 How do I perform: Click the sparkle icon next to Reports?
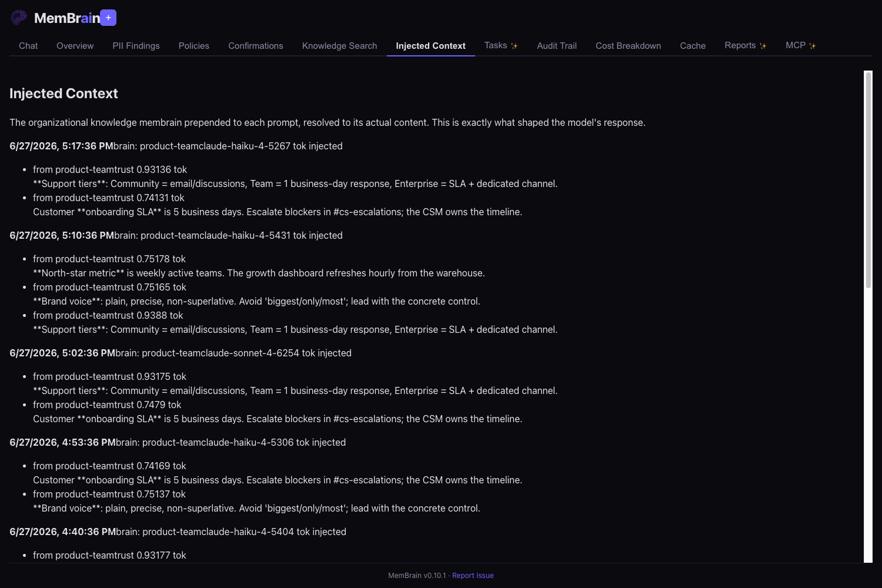coord(763,46)
